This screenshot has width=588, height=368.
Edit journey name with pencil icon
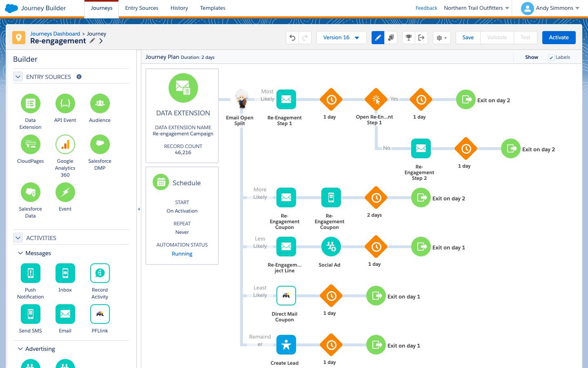click(92, 40)
